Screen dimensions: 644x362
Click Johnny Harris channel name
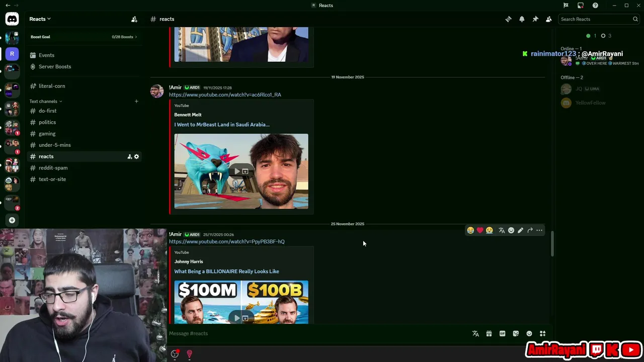click(x=189, y=261)
